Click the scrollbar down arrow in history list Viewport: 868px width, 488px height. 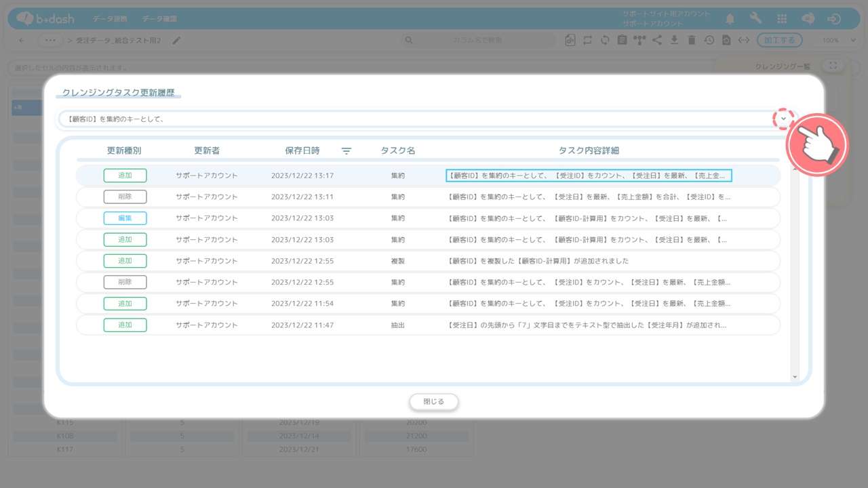[794, 376]
